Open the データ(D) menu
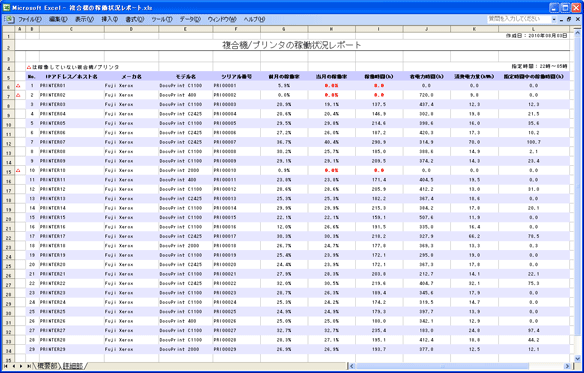The width and height of the screenshot is (584, 373). (190, 19)
